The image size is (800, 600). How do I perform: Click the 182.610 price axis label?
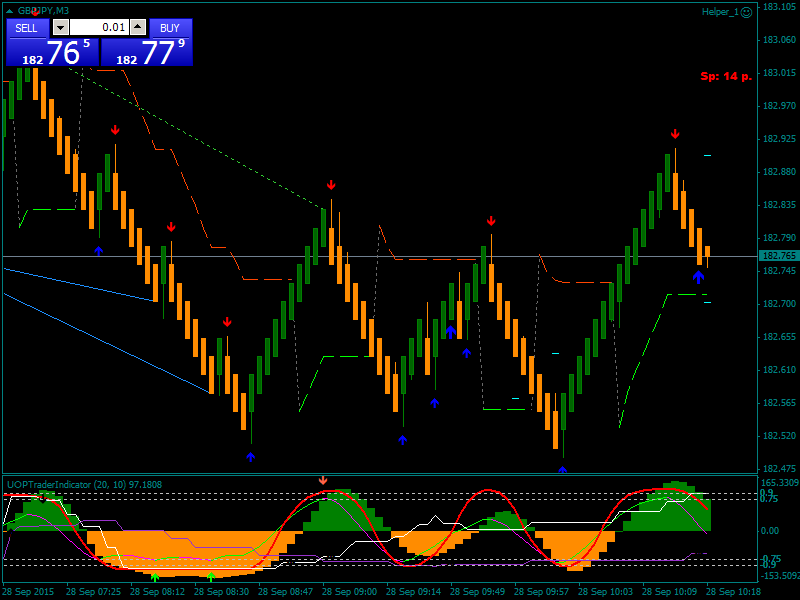(779, 370)
